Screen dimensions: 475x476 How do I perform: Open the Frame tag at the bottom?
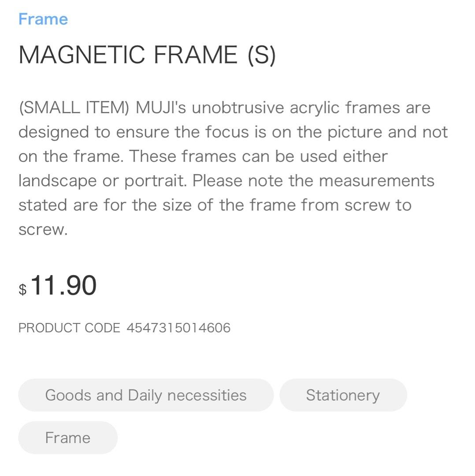67,437
